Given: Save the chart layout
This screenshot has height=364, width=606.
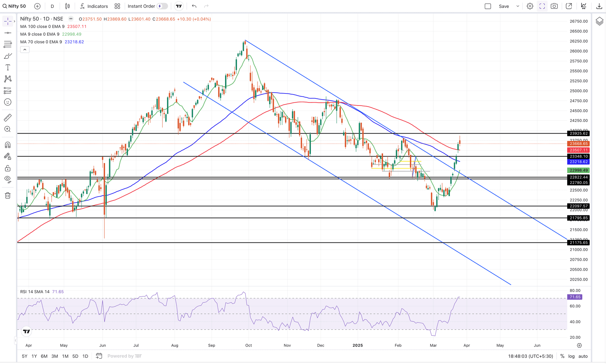Looking at the screenshot, I should 504,6.
